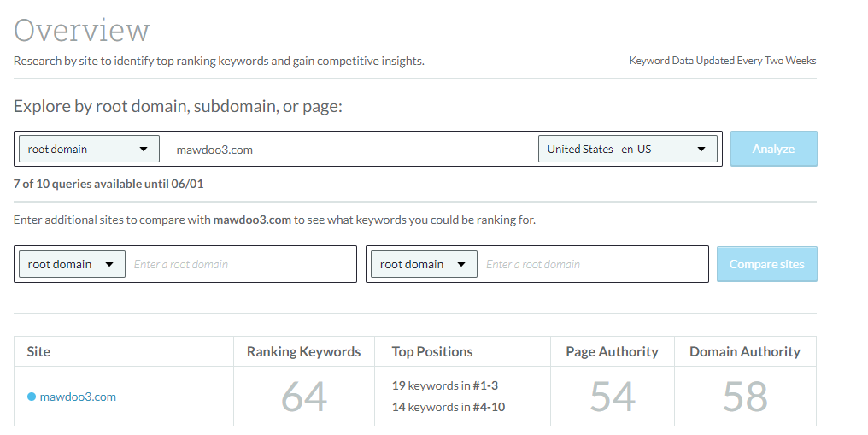Screen dimensions: 868x435
Task: Click the Page Authority value 54
Action: pos(613,397)
